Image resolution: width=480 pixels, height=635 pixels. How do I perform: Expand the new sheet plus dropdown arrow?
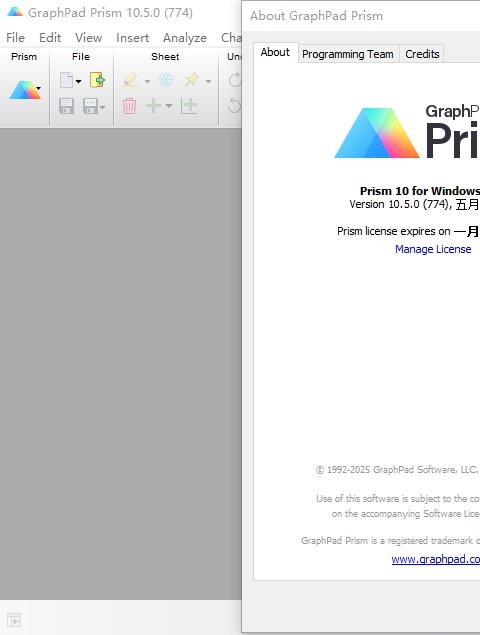tap(169, 107)
